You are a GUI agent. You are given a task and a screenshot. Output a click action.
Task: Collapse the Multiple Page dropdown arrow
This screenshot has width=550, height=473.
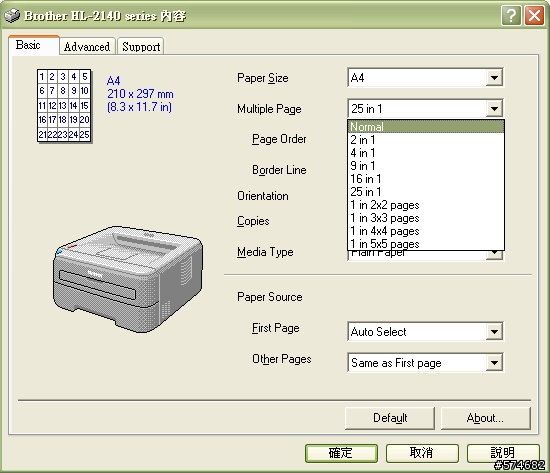[494, 109]
